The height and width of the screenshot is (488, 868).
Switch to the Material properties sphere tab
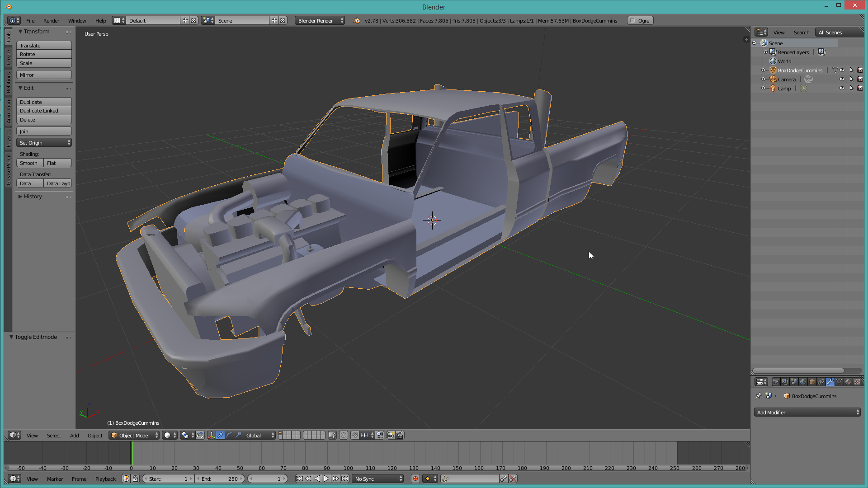(x=848, y=382)
